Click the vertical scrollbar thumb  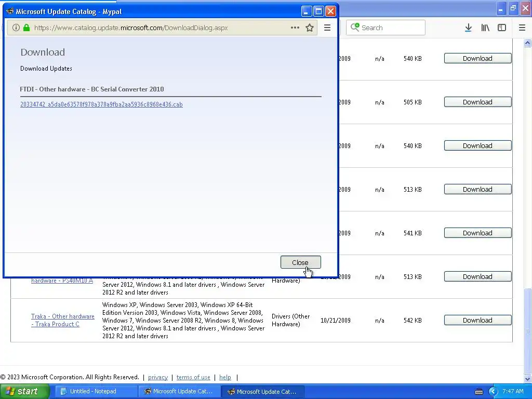(527, 331)
